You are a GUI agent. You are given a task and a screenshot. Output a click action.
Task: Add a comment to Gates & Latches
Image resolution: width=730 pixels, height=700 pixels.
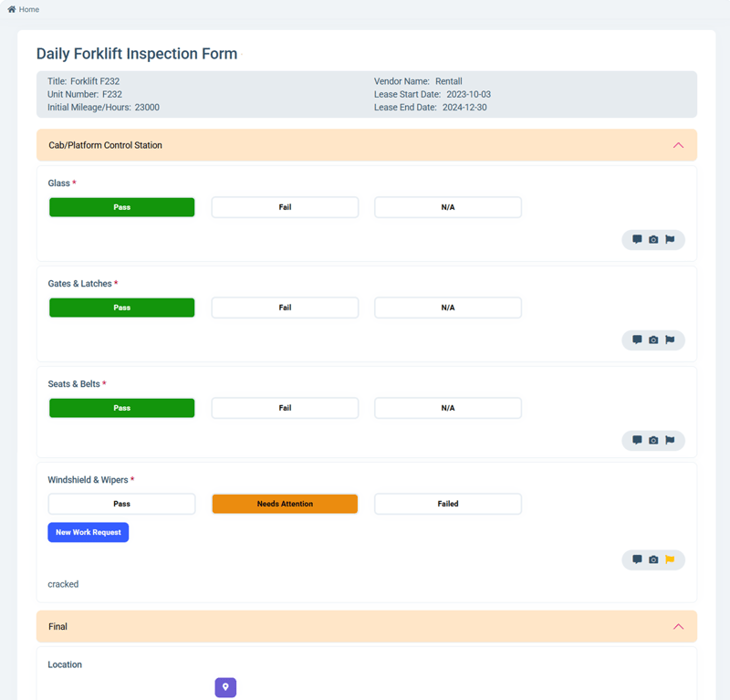637,340
